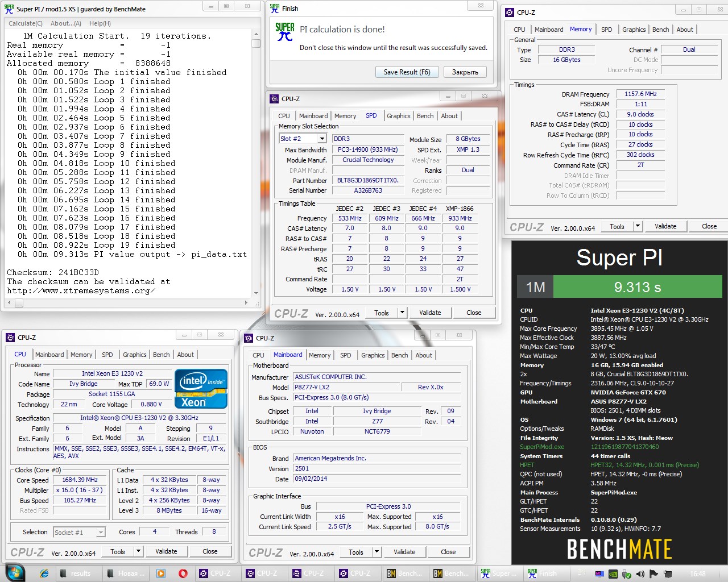Click Validate in CPU-Z Mainboard window

404,552
